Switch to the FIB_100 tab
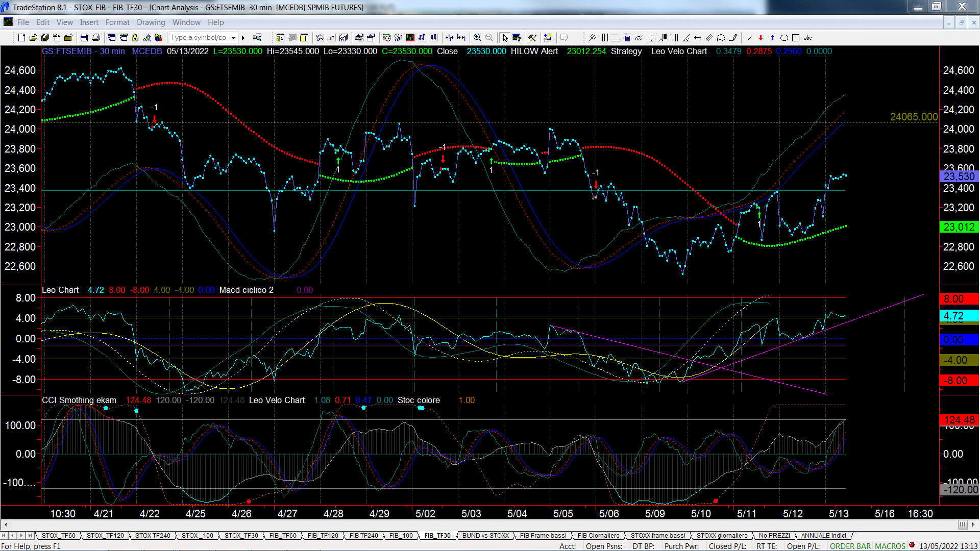The image size is (980, 551). pos(401,535)
